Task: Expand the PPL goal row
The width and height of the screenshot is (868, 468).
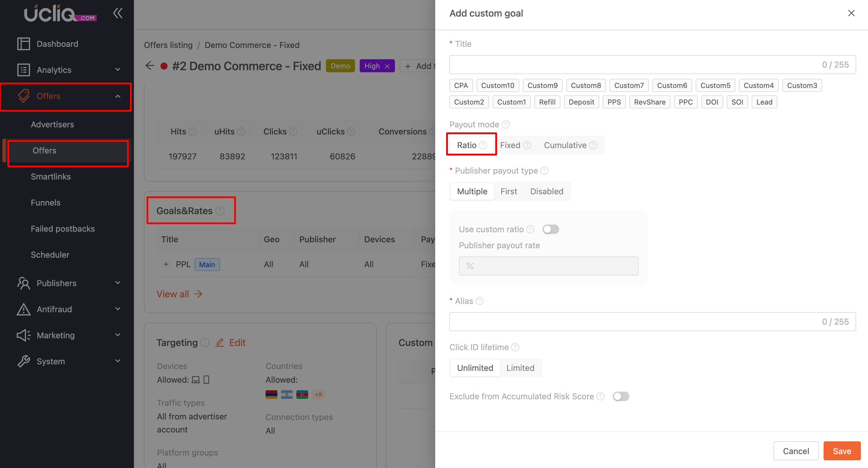Action: (x=166, y=264)
